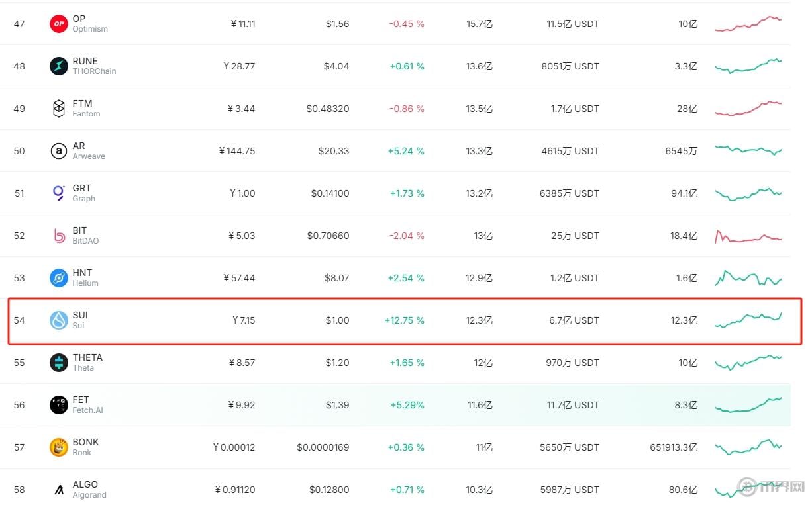Open the SUI coin name link
The image size is (812, 505).
point(80,315)
